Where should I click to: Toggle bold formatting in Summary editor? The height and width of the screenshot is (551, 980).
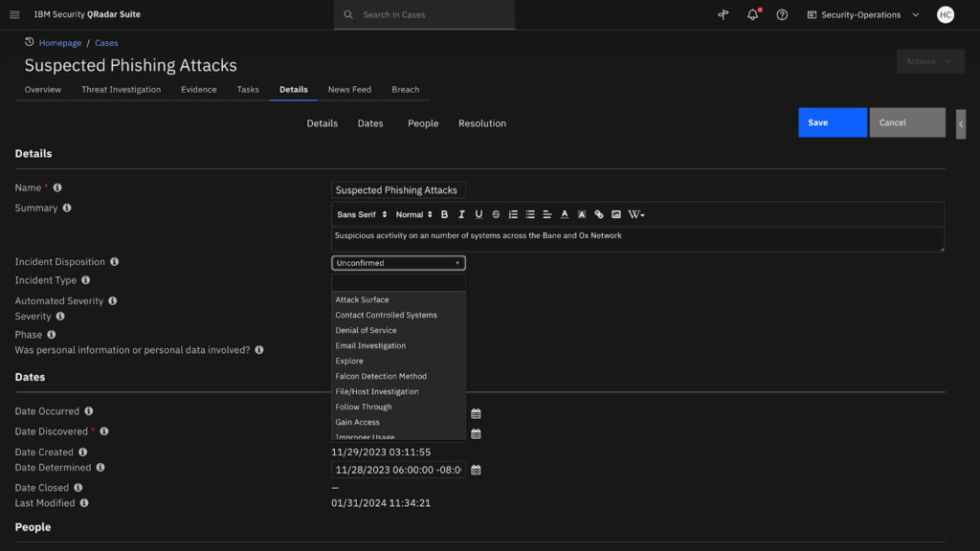tap(444, 214)
